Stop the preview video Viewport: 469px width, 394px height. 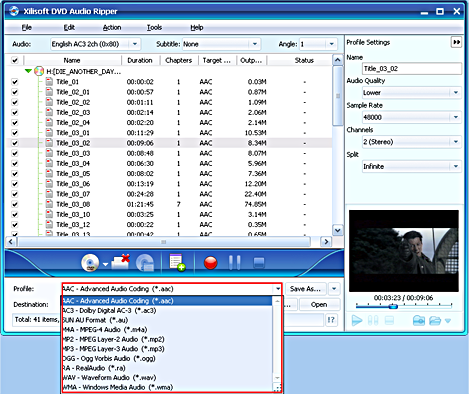pos(389,321)
